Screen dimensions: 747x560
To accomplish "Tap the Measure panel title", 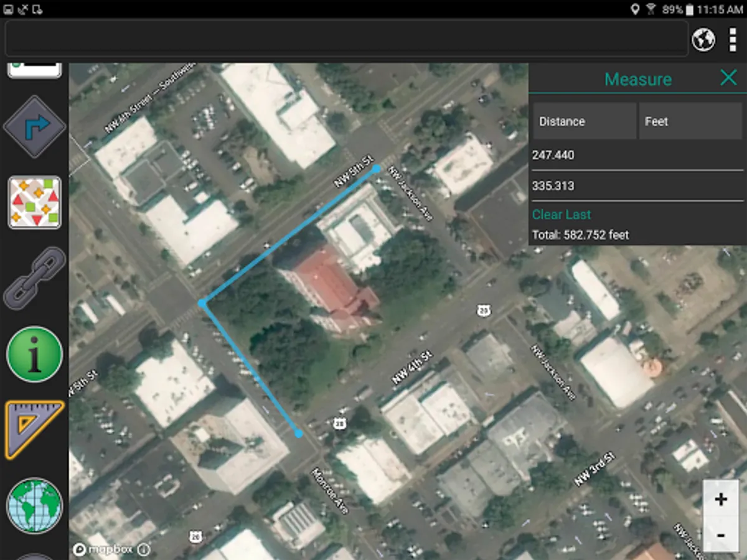I will pyautogui.click(x=638, y=79).
